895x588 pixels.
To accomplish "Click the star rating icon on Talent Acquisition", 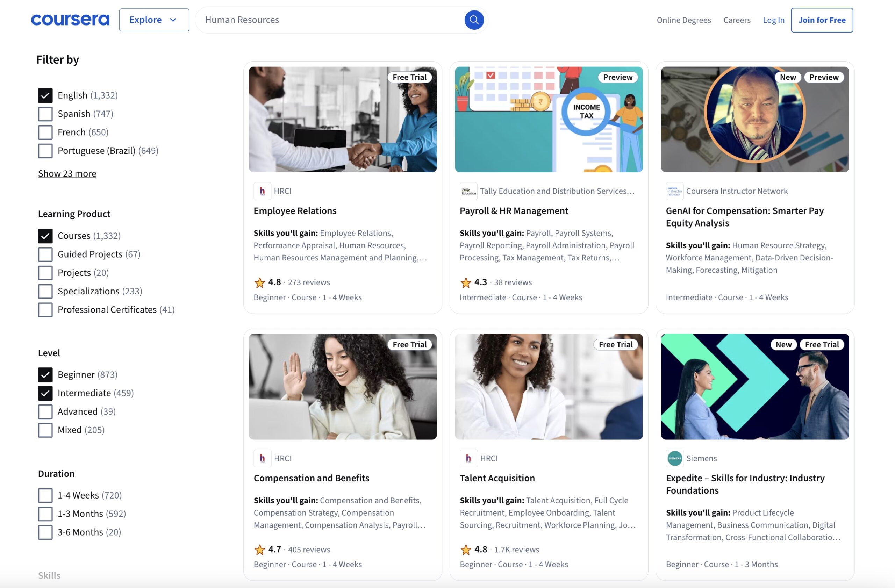I will pyautogui.click(x=466, y=549).
